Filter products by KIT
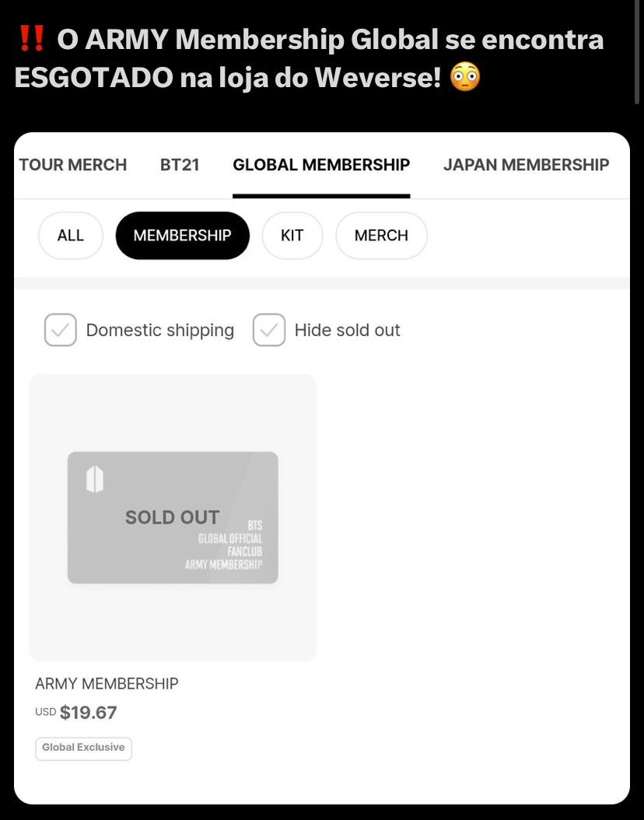The width and height of the screenshot is (644, 820). click(292, 235)
